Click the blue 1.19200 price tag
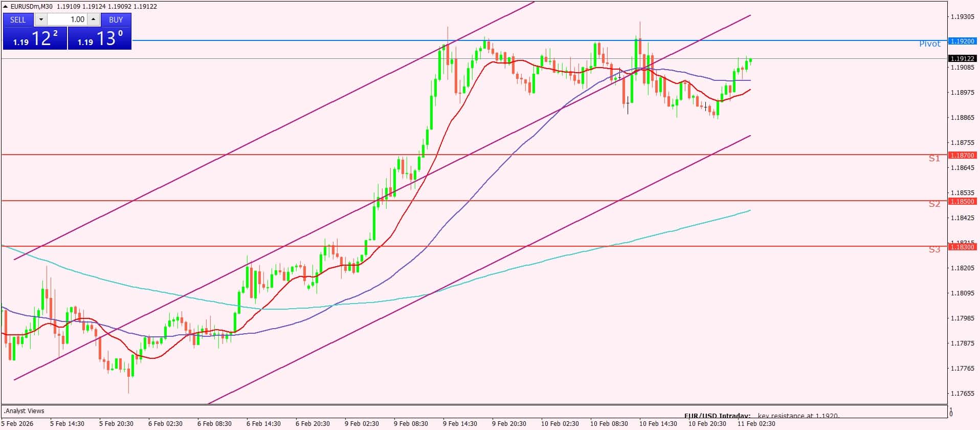The width and height of the screenshot is (980, 430). tap(962, 41)
